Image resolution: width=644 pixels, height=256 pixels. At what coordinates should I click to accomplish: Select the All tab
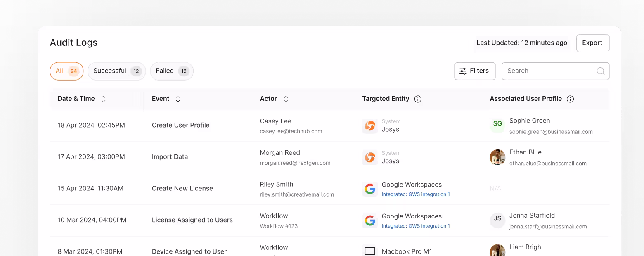point(66,71)
